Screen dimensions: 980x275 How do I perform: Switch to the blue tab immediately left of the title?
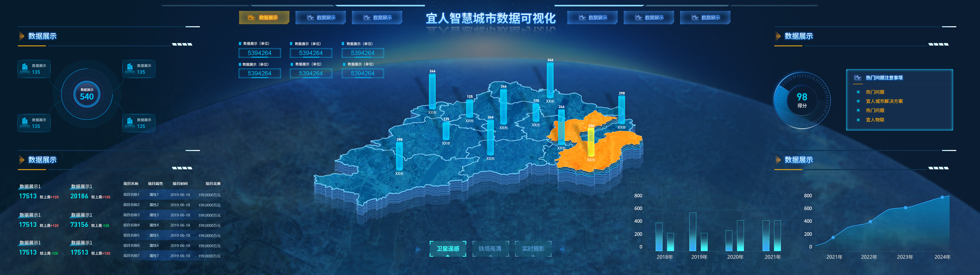377,18
